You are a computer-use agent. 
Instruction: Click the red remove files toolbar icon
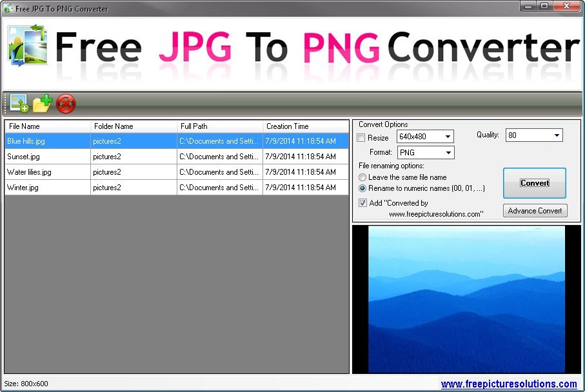(x=66, y=104)
